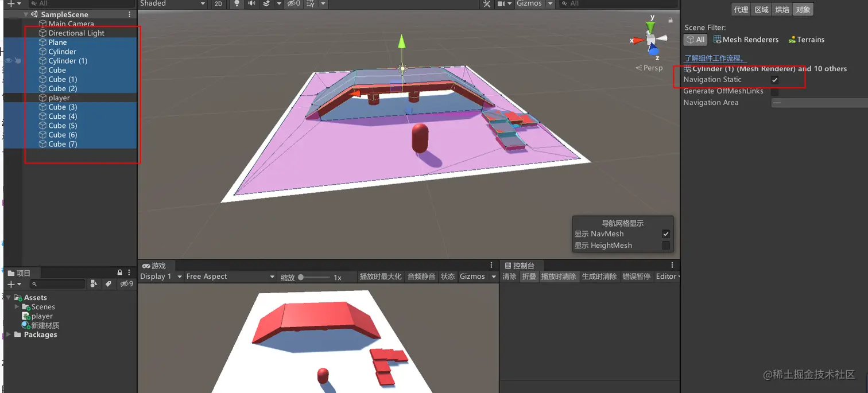Open component editor tools wrench icon
Screen dimensions: 868x393
click(487, 4)
